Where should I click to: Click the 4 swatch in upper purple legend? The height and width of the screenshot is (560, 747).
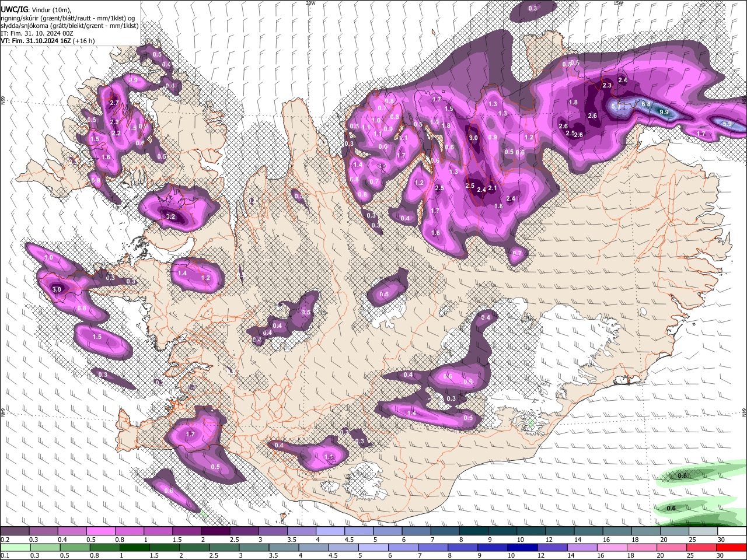pos(329,531)
